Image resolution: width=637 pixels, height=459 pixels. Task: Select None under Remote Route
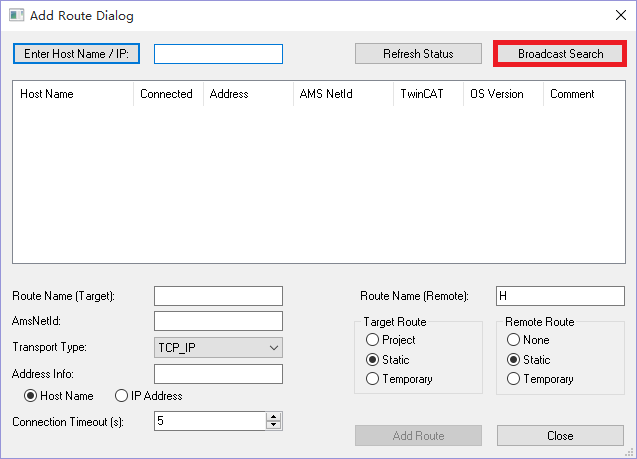coord(515,341)
